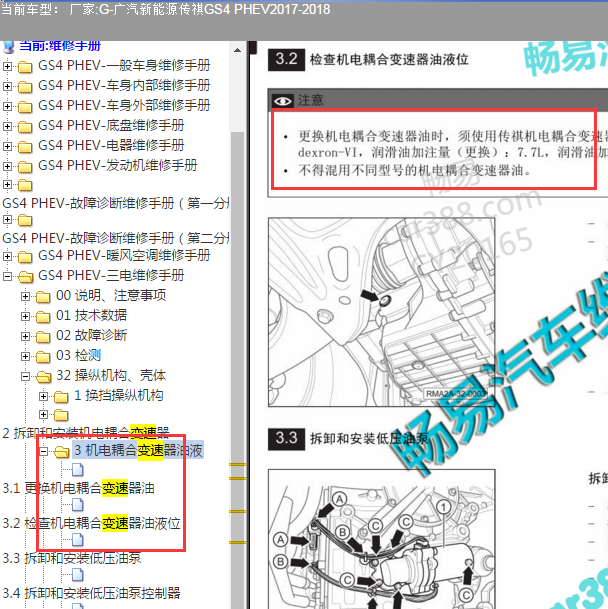The height and width of the screenshot is (609, 608).
Task: Click the page icon above 3.4 拆卸和安装低压油泵控制器
Action: point(78,574)
